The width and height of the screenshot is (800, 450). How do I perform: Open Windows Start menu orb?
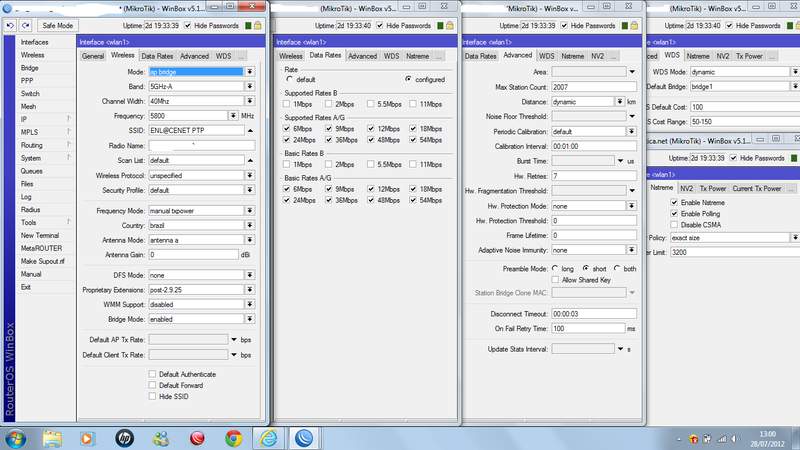[x=15, y=438]
